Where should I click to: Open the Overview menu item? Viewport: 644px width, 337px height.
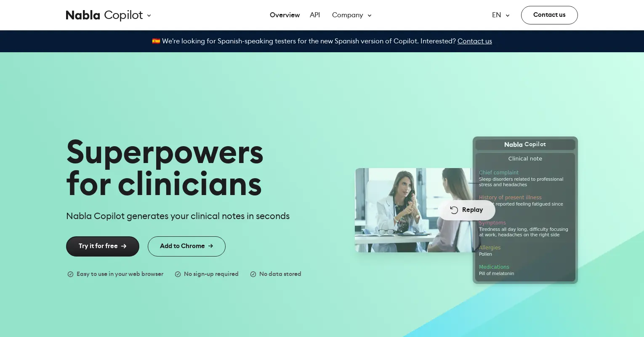[x=285, y=15]
